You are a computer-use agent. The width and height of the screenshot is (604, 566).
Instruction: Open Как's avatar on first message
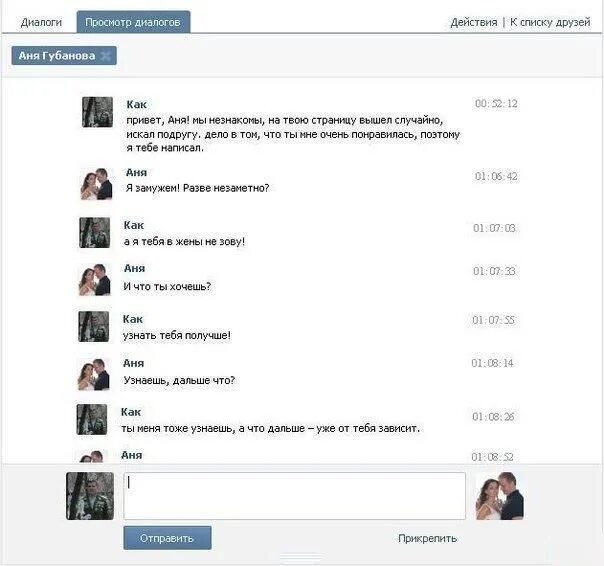click(x=97, y=112)
